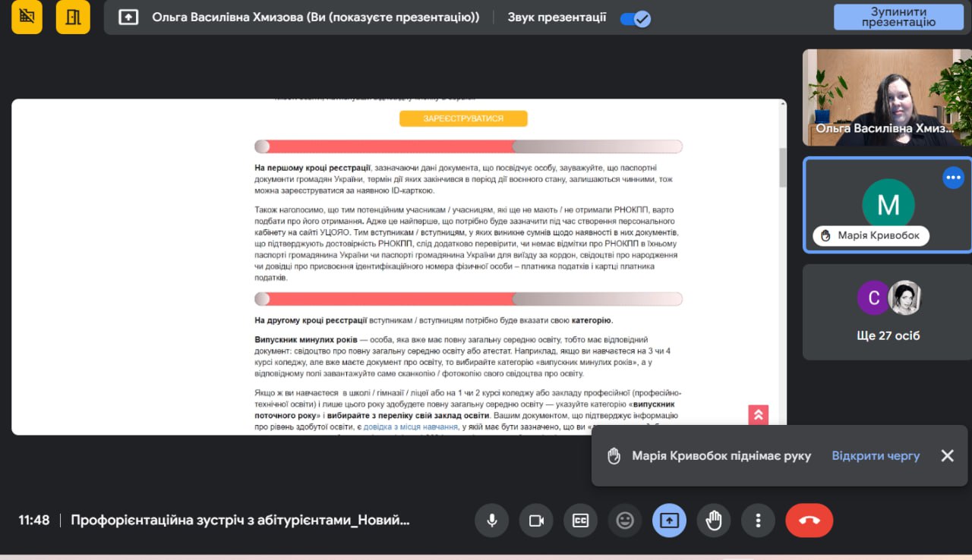The height and width of the screenshot is (560, 972).
Task: Click the yellow crossed-out camera icon
Action: tap(27, 17)
